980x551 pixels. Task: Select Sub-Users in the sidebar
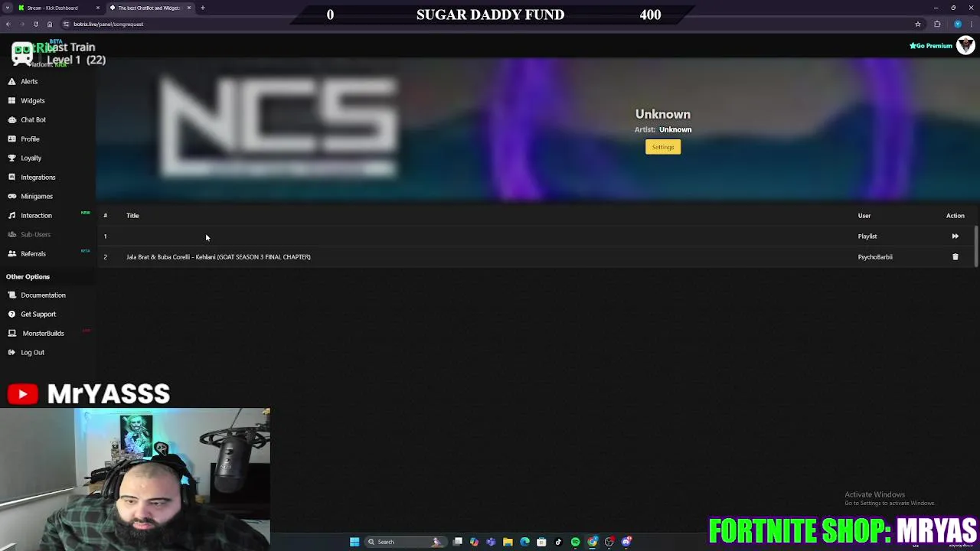click(x=30, y=234)
